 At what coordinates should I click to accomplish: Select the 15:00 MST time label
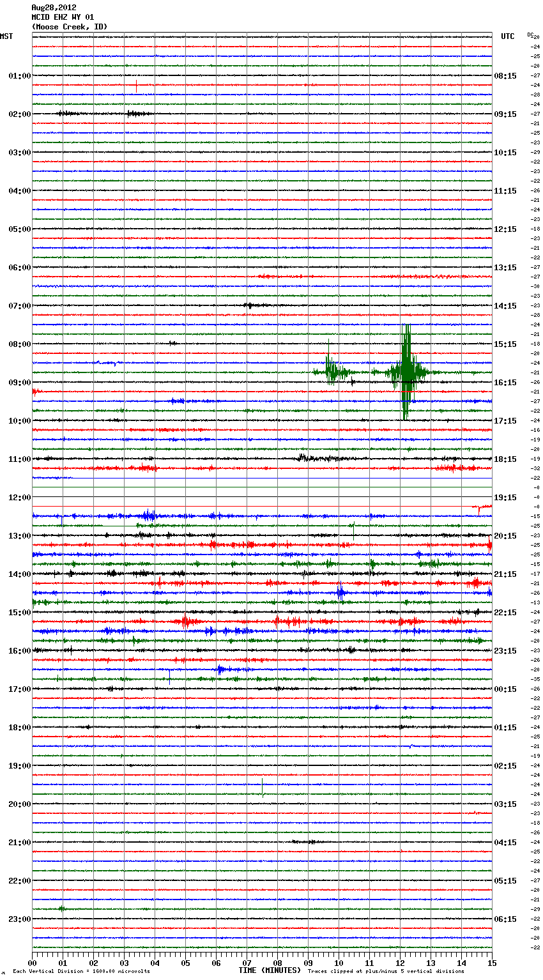click(x=20, y=613)
